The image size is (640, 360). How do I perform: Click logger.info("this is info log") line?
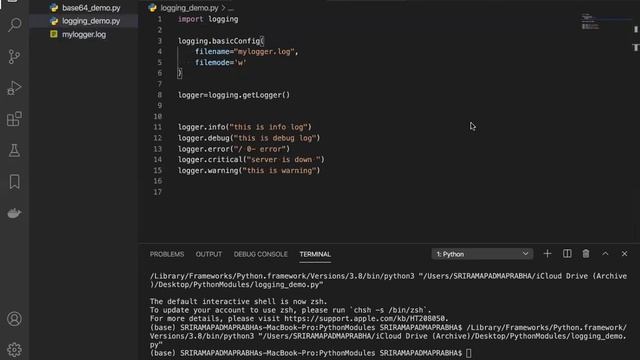point(244,127)
